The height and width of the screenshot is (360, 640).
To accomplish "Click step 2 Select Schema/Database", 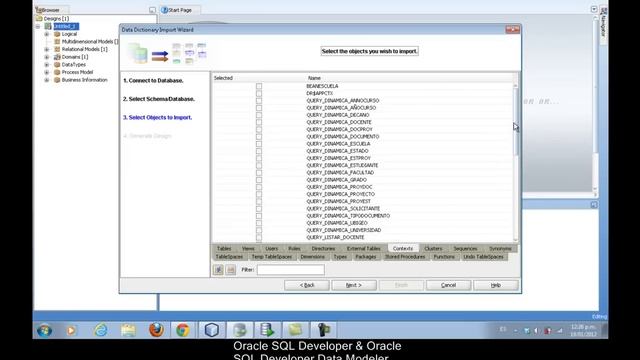I will point(159,99).
